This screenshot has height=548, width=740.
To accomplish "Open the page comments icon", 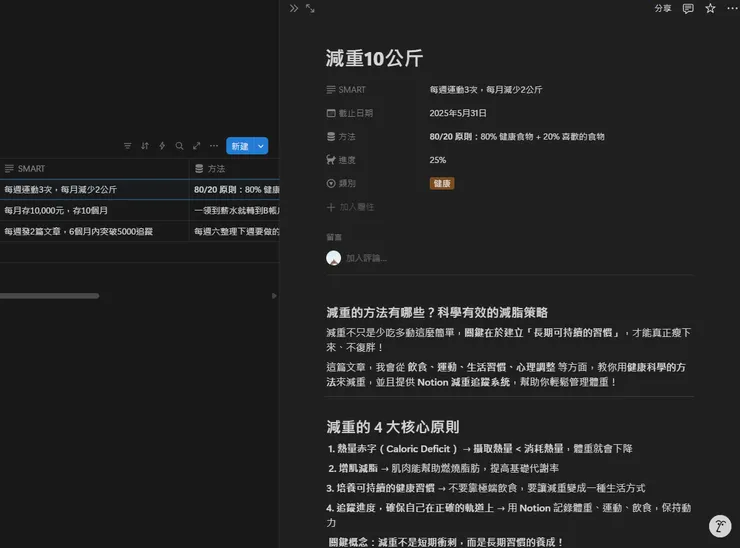I will tap(688, 8).
